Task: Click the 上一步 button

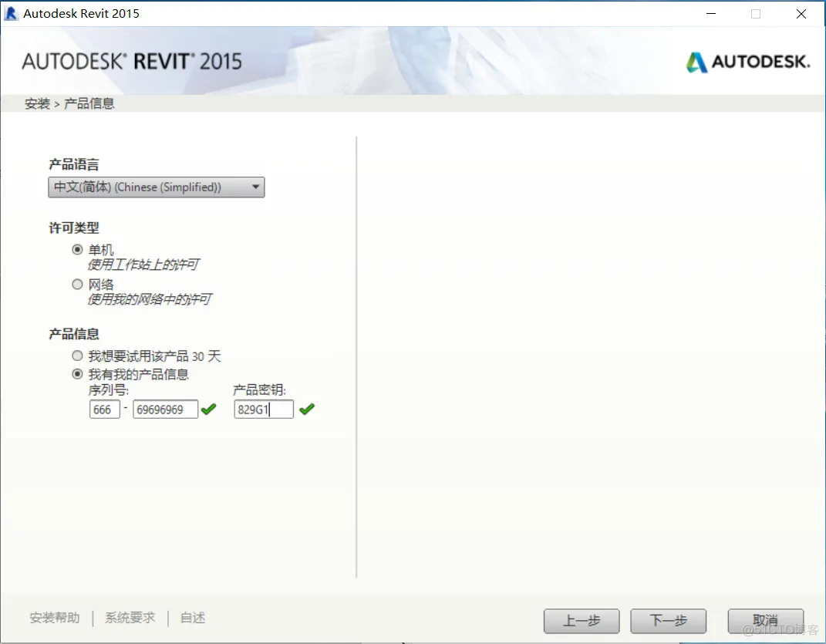Action: pyautogui.click(x=582, y=622)
